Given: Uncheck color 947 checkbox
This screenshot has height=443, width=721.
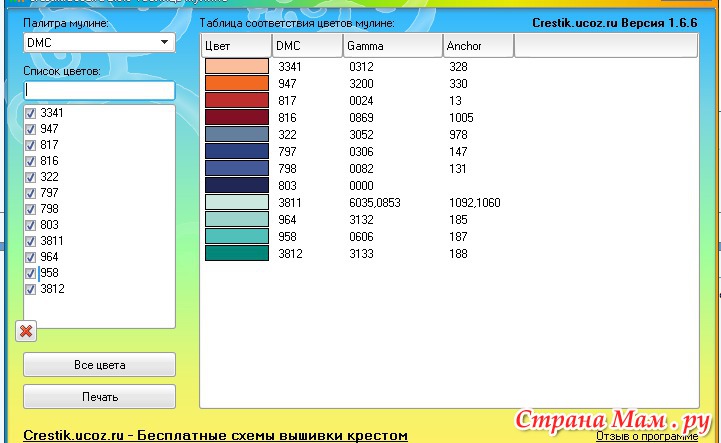Looking at the screenshot, I should click(x=30, y=129).
